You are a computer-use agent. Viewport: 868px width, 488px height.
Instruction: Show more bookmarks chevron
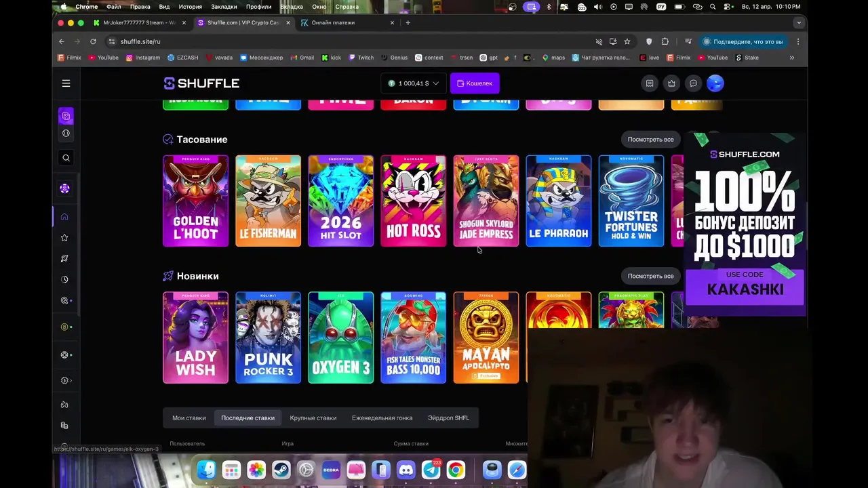point(791,58)
